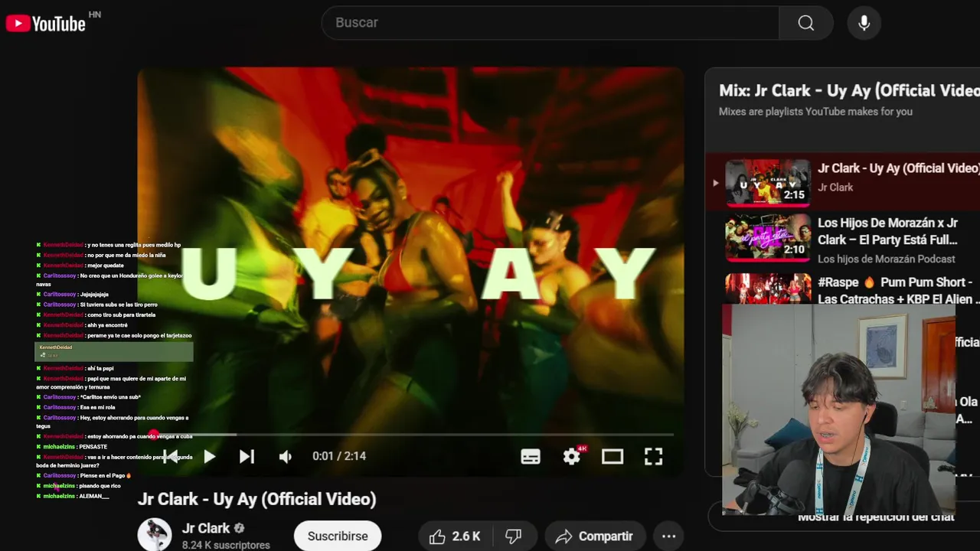Click the highlighted KennethDeidad sub notification
Viewport: 980px width, 551px height.
114,351
